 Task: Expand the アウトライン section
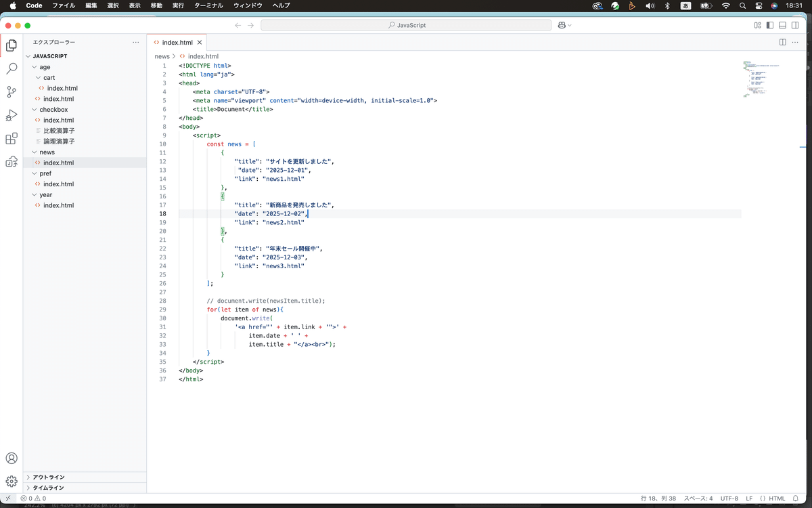tap(49, 477)
